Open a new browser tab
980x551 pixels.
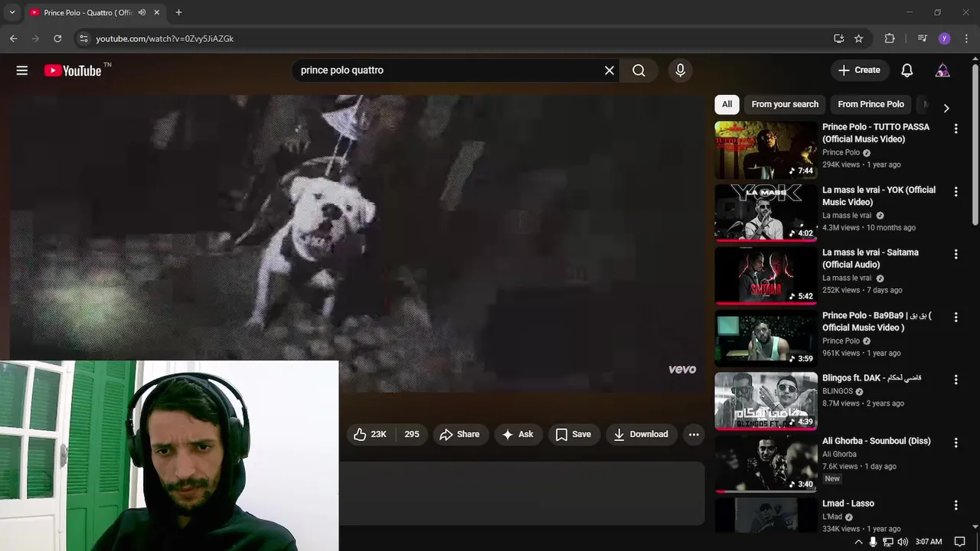[178, 12]
